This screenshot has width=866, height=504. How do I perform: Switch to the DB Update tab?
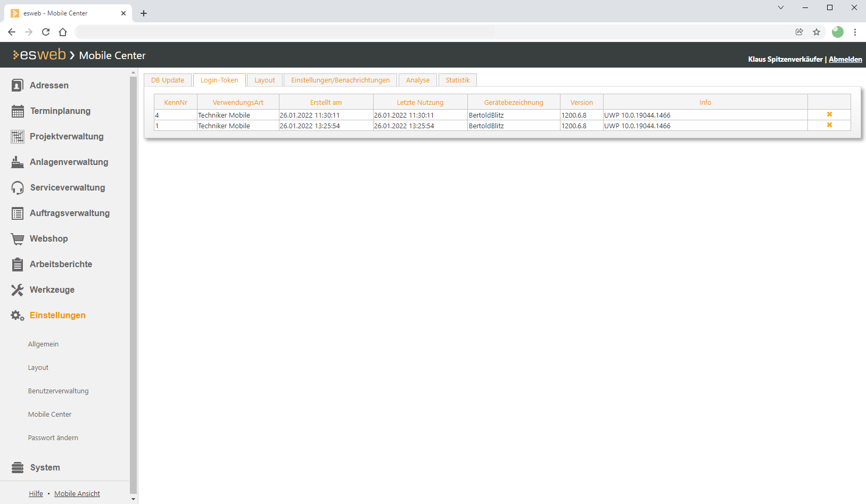click(168, 80)
